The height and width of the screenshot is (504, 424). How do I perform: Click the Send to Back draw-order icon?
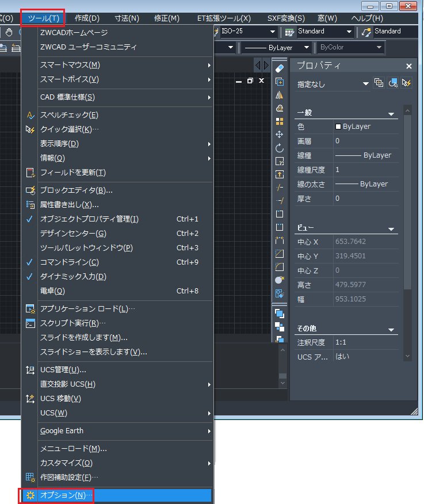[x=280, y=327]
